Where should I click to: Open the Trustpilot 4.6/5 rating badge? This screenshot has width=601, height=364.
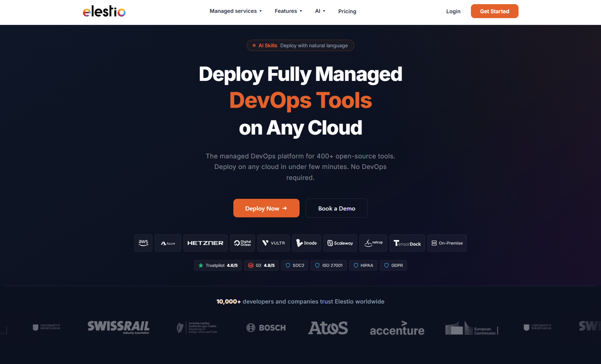pos(218,265)
